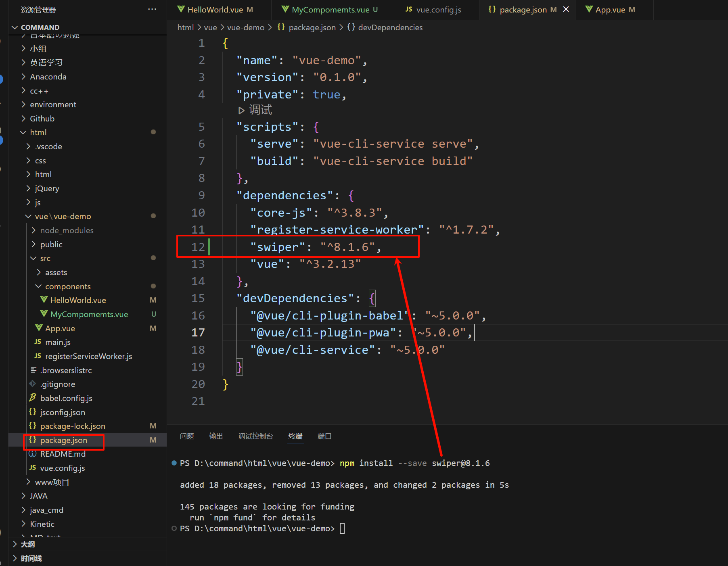Click the terminal prompt input area
Image resolution: width=728 pixels, height=566 pixels.
coord(342,528)
